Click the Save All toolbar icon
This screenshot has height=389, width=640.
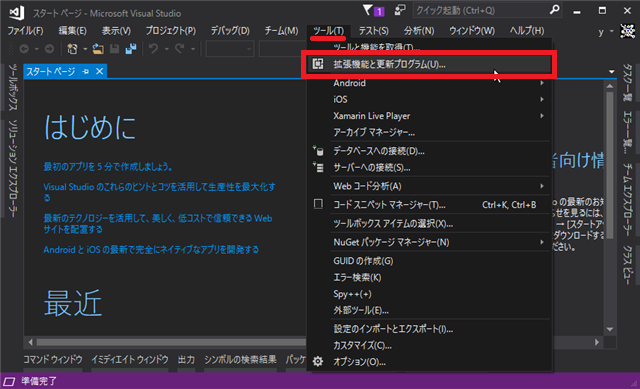[x=131, y=49]
